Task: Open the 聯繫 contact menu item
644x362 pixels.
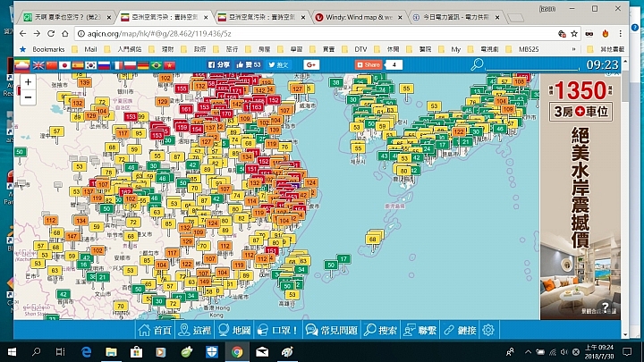Action: click(x=419, y=330)
